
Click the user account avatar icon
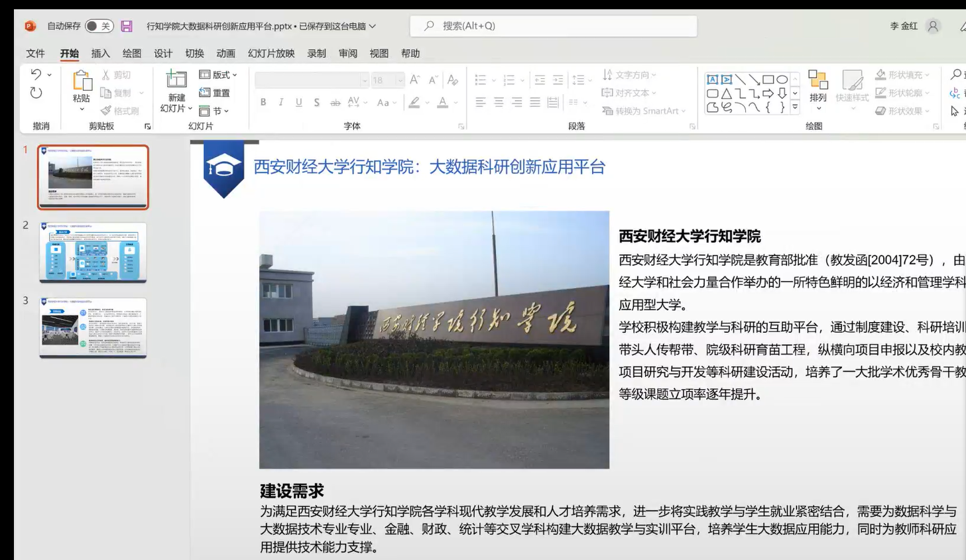(933, 26)
